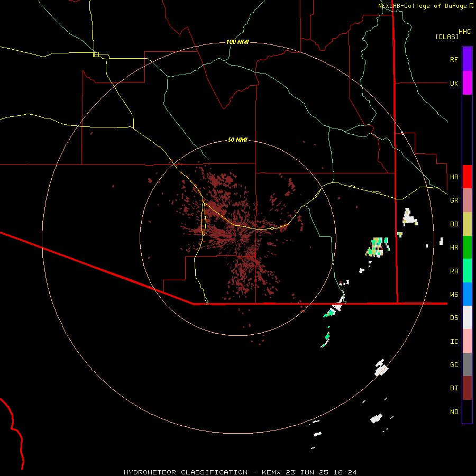Viewport: 476px width, 476px height.
Task: Click the [CLAS] units label
Action: pos(447,36)
